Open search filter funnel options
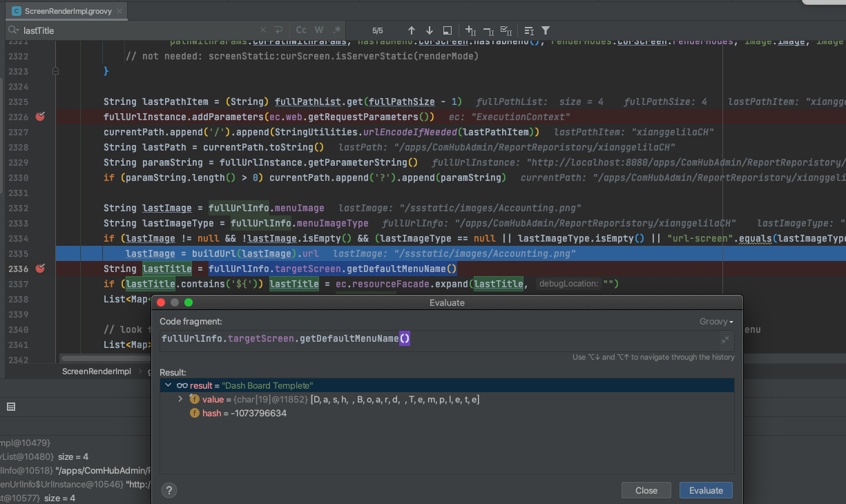 click(546, 30)
